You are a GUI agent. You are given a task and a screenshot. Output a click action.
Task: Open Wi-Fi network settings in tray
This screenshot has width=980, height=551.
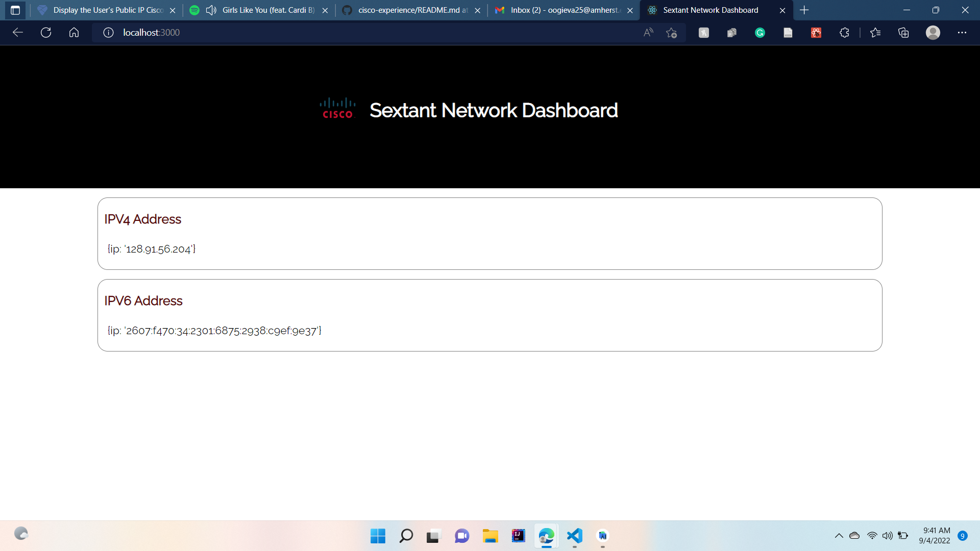pos(872,536)
